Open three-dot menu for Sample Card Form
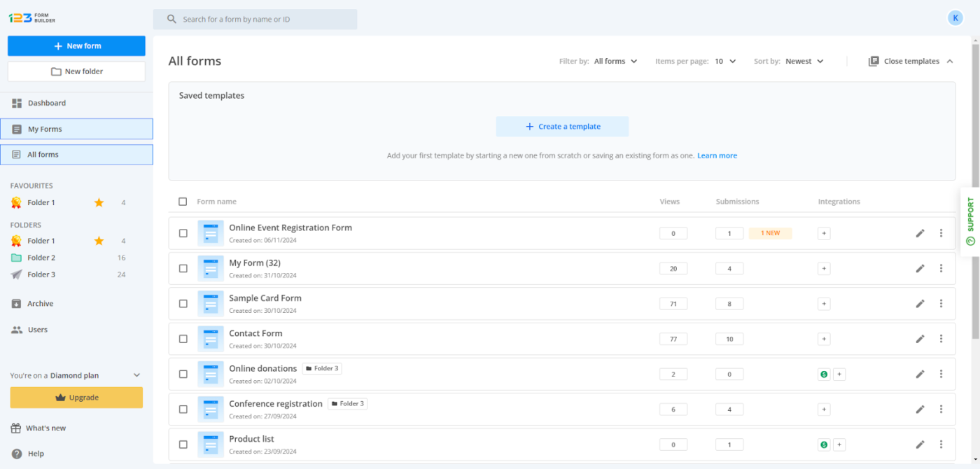 pyautogui.click(x=941, y=304)
